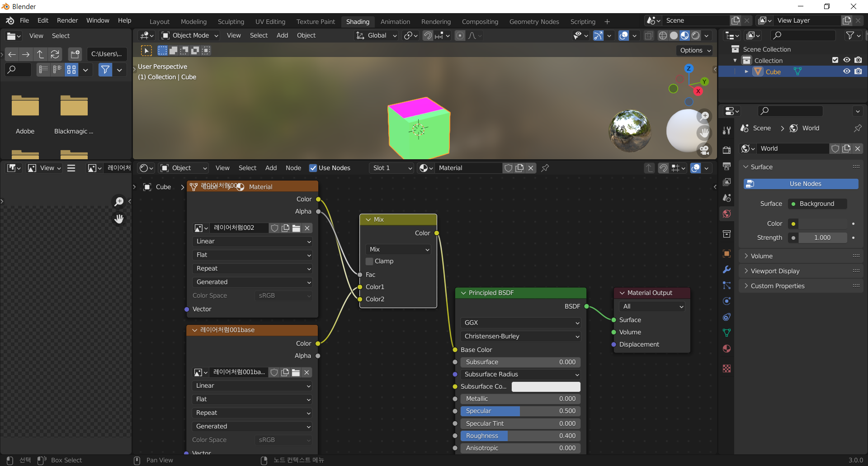Open the Modifier properties tab
The height and width of the screenshot is (466, 868).
[726, 269]
